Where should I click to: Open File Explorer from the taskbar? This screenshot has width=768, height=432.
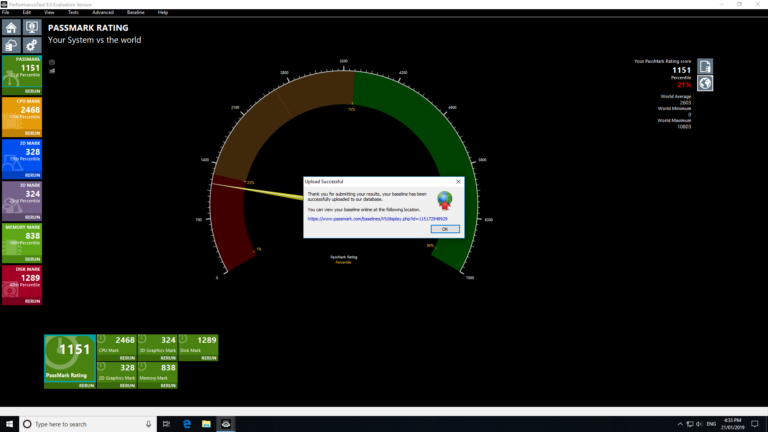[206, 424]
